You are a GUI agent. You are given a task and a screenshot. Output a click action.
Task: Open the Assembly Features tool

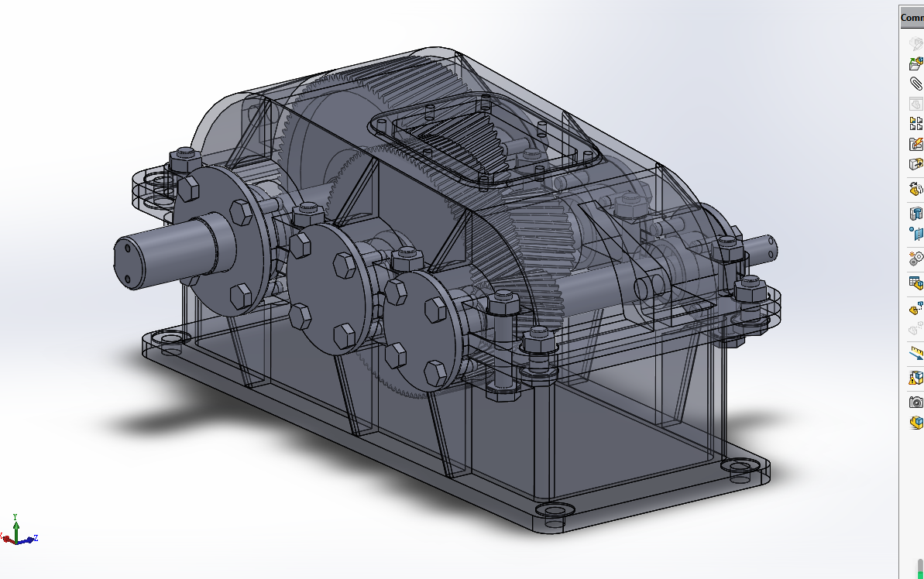pyautogui.click(x=915, y=213)
